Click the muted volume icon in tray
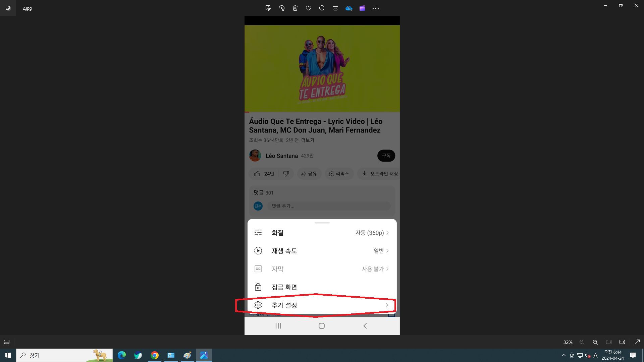 588,355
